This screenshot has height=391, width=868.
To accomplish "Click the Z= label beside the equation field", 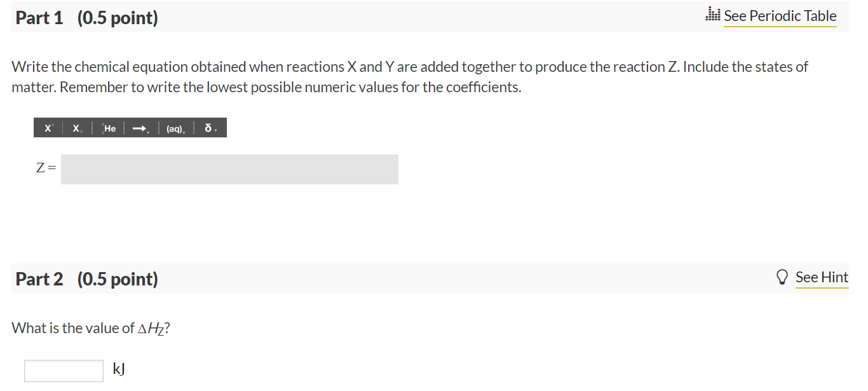I will pos(46,168).
